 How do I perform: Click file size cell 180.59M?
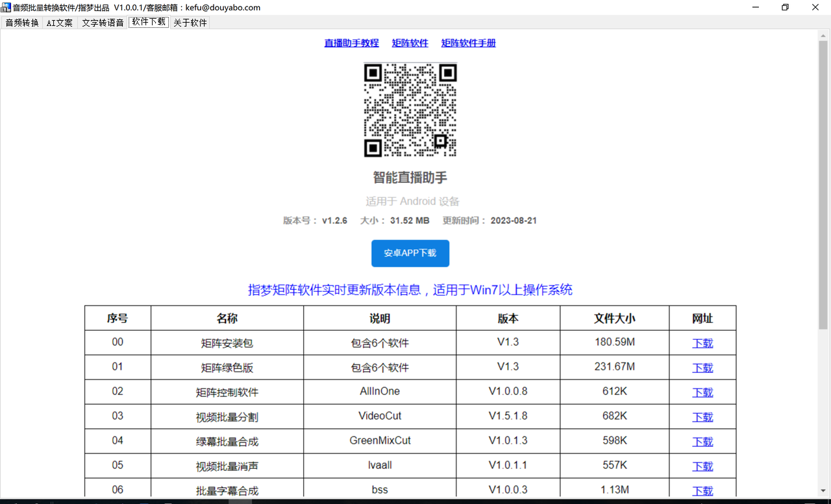pyautogui.click(x=615, y=342)
